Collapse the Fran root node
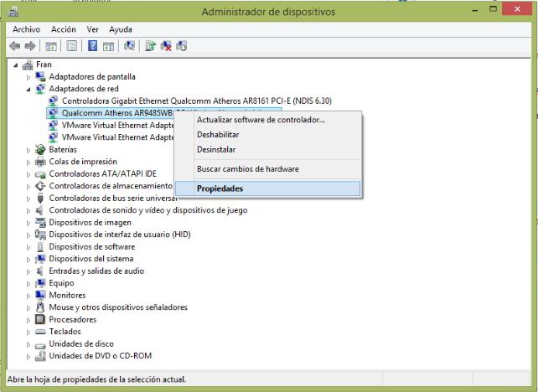538x392 pixels. 15,64
